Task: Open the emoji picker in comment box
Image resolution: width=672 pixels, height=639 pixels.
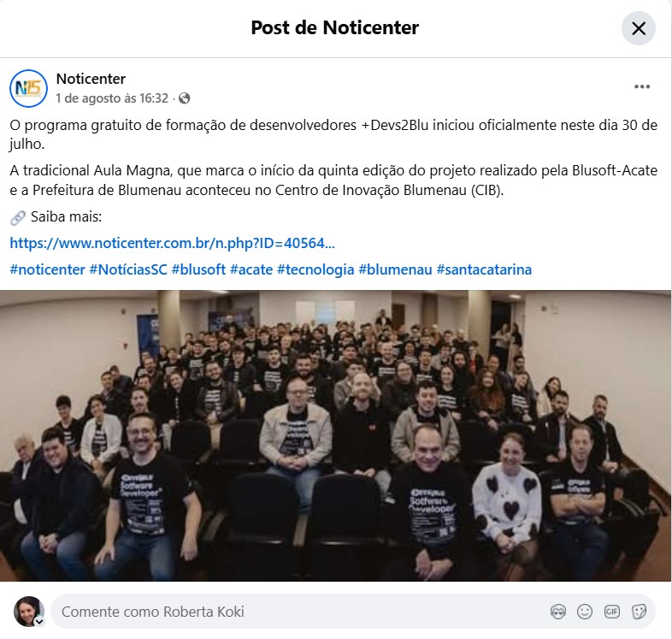Action: pyautogui.click(x=585, y=611)
